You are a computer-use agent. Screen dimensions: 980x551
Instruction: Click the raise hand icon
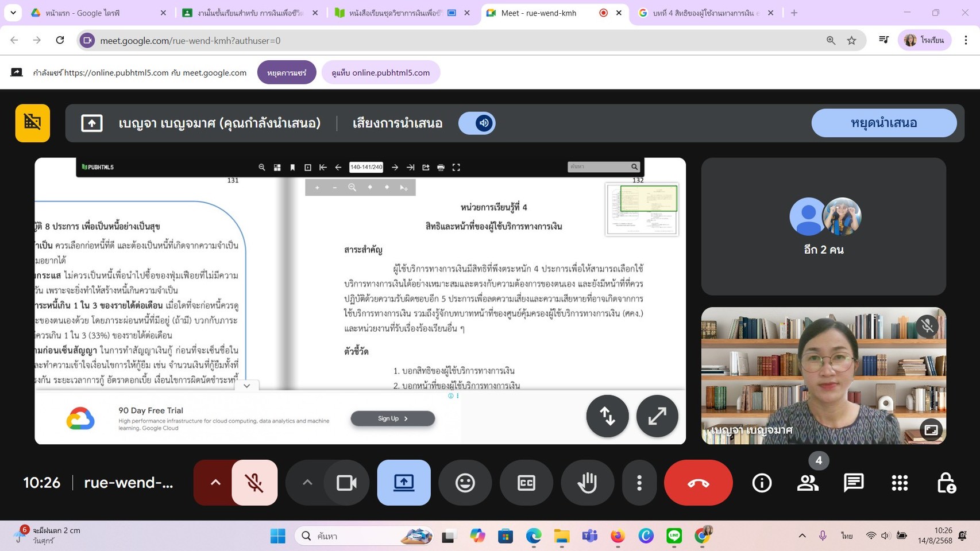[587, 483]
